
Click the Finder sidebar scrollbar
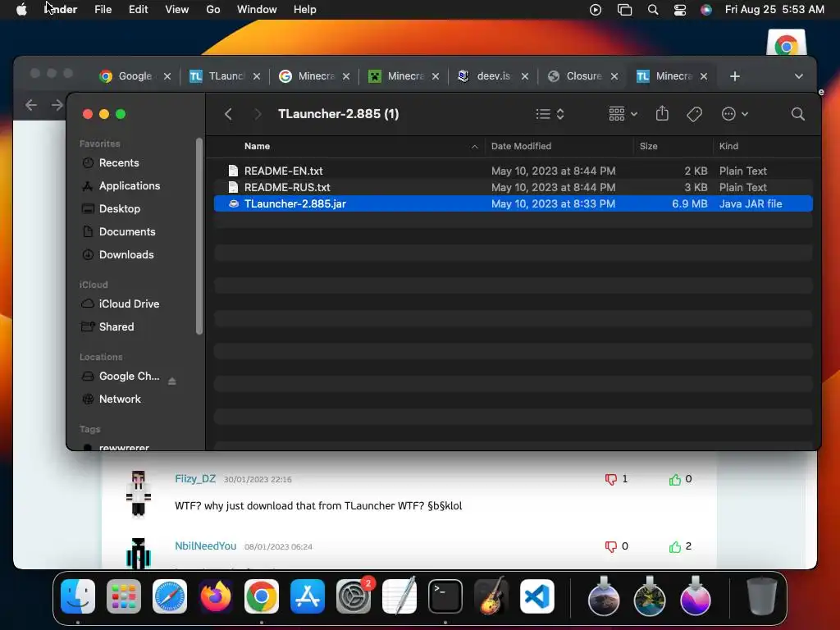point(199,235)
